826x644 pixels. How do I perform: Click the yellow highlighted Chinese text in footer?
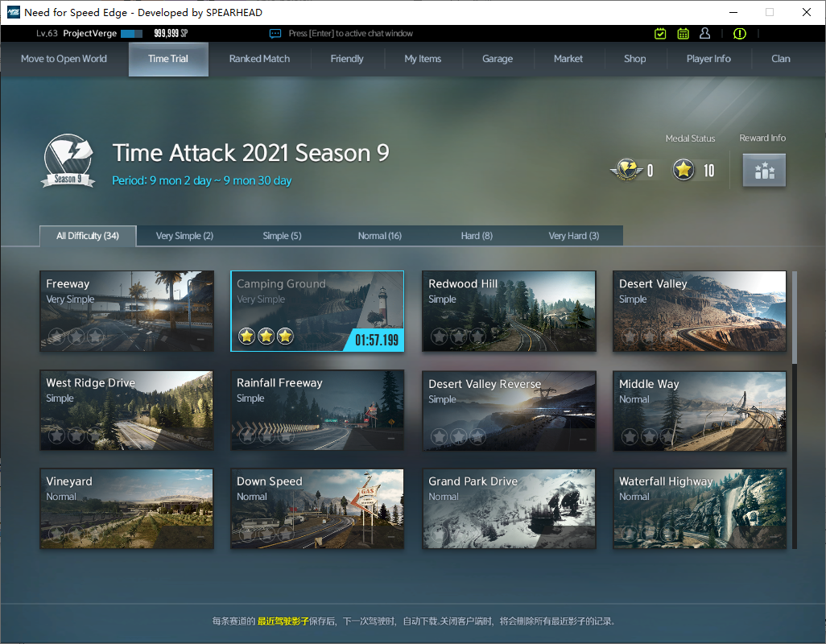283,621
